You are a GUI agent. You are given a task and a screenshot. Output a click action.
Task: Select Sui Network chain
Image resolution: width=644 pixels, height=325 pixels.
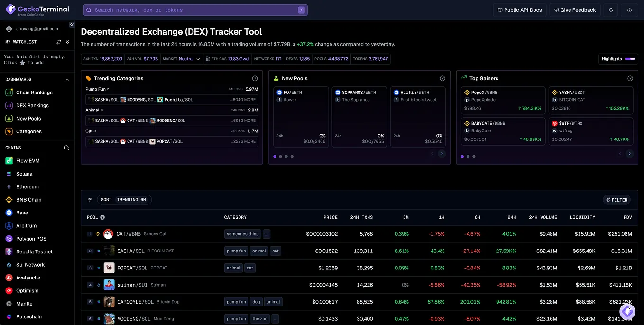tap(30, 265)
